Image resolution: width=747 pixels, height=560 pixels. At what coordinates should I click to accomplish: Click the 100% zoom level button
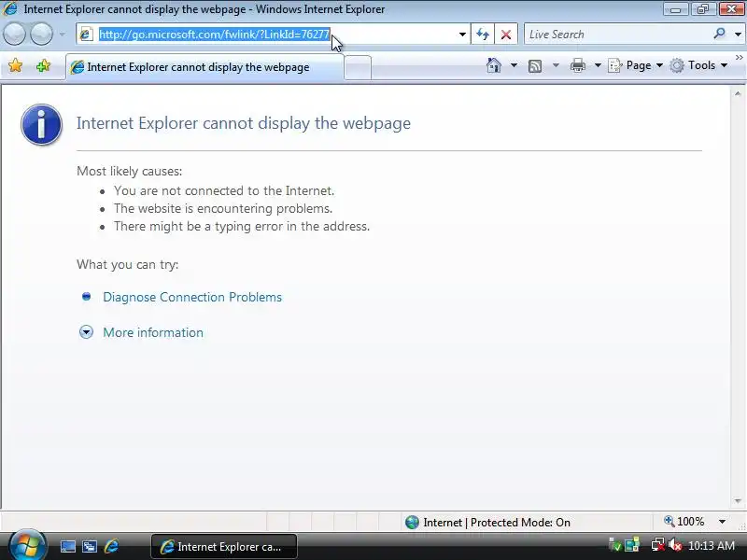tap(684, 522)
